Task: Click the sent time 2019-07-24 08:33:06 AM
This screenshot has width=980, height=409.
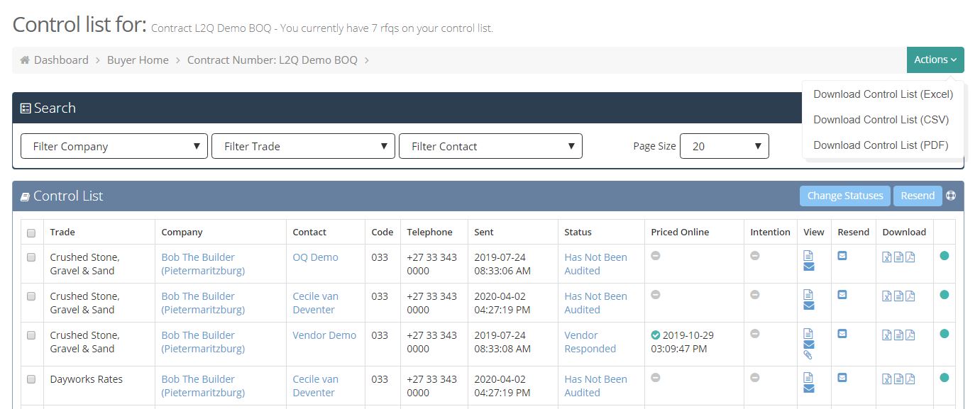Action: [x=502, y=264]
